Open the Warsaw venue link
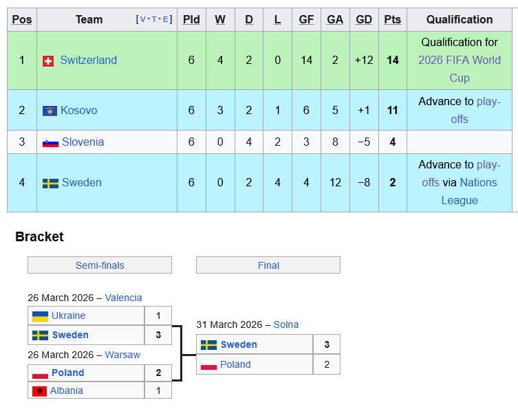The image size is (518, 420). (122, 355)
